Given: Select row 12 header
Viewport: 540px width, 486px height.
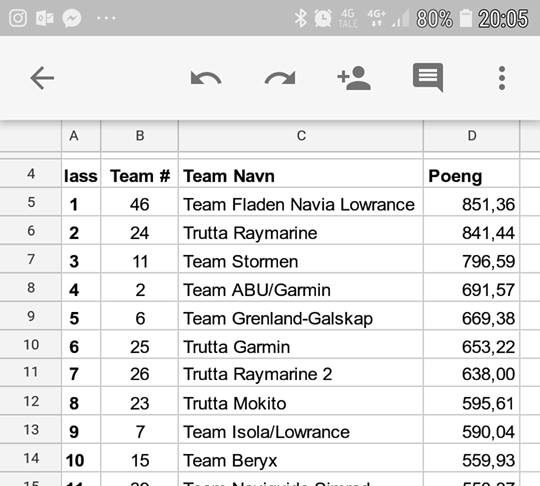Looking at the screenshot, I should [31, 401].
